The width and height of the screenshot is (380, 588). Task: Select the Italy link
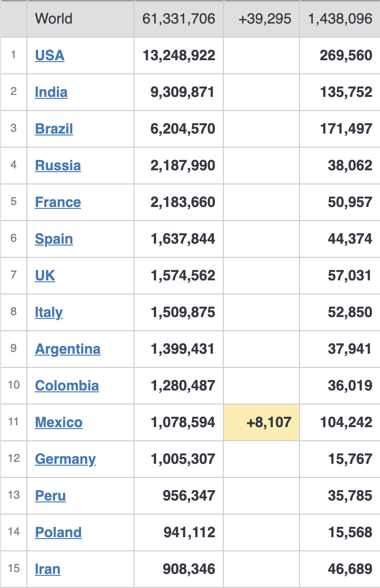tap(48, 312)
